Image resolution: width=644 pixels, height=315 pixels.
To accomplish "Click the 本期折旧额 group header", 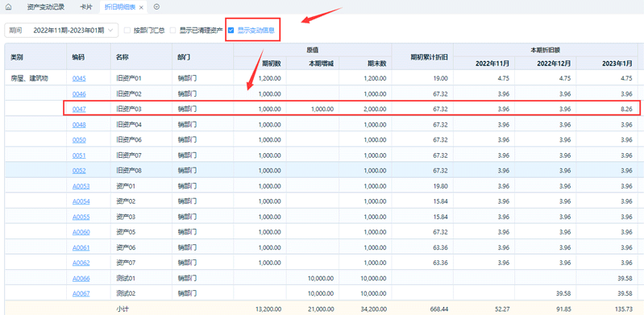I will point(546,50).
